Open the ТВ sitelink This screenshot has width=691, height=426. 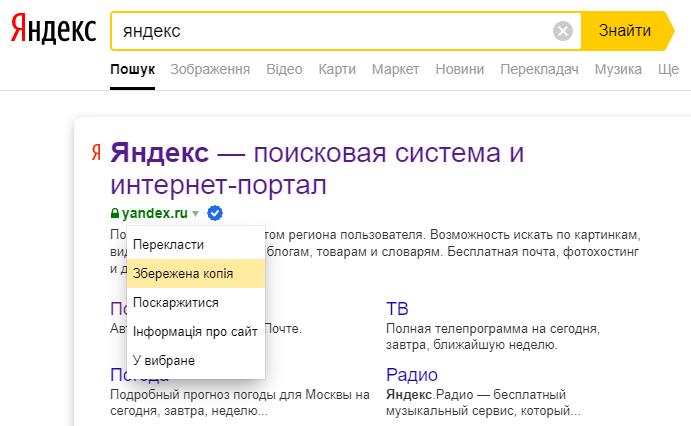pos(397,309)
